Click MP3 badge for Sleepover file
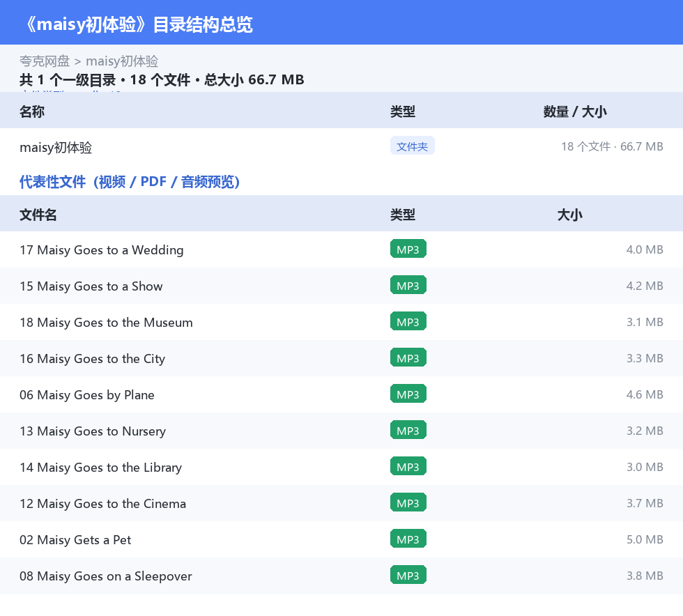The width and height of the screenshot is (683, 616). click(x=408, y=575)
